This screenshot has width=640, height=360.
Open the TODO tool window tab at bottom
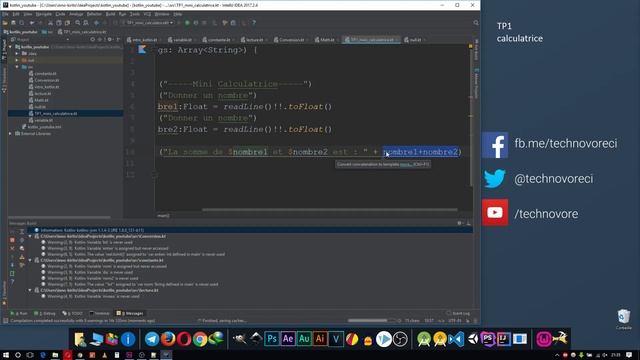click(x=72, y=313)
